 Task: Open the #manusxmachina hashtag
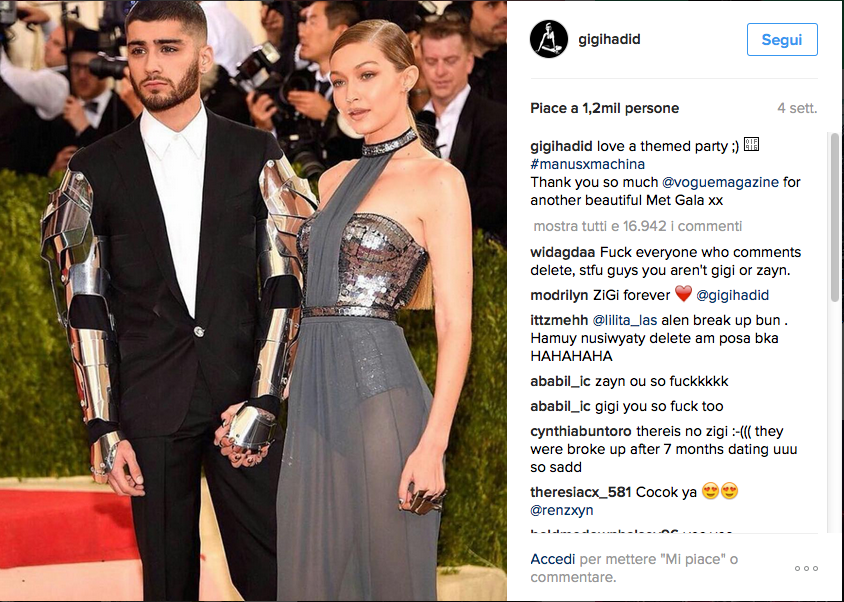tap(587, 164)
